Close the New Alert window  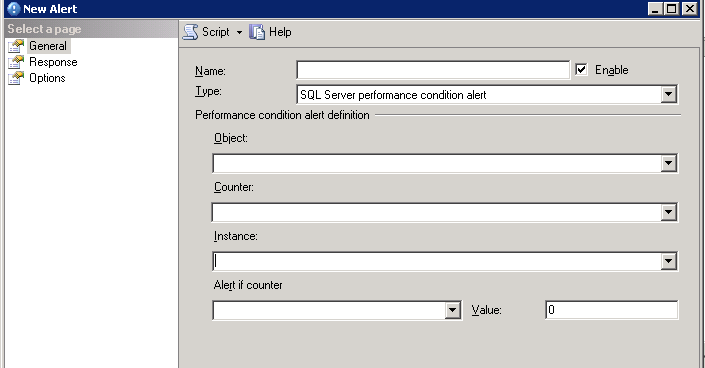tap(689, 9)
